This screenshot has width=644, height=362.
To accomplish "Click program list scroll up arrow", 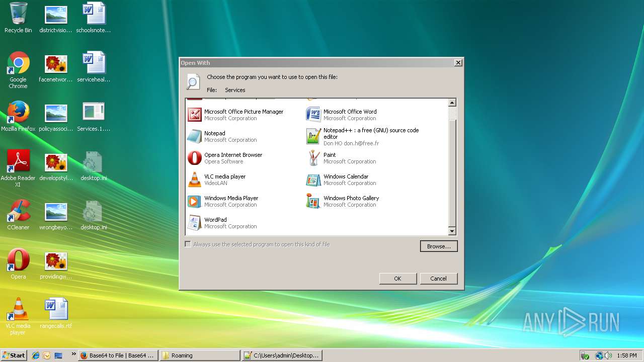I will (x=452, y=103).
